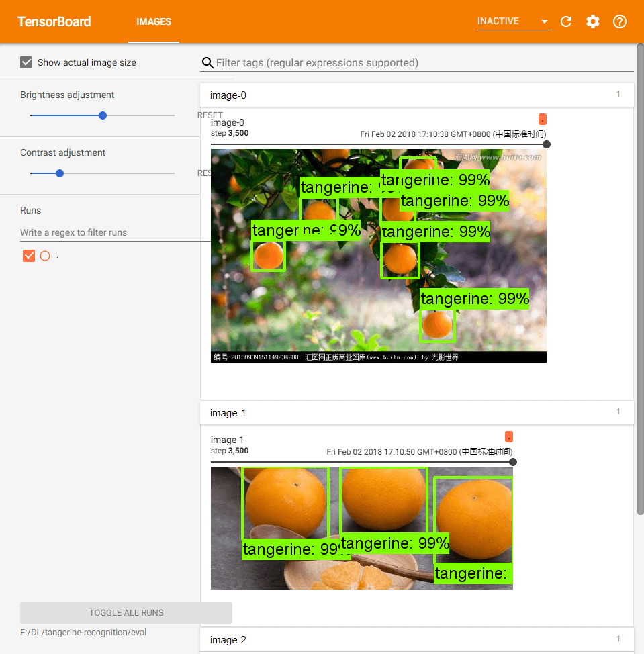Click the orange run badge on image-1 card
The image size is (644, 654).
(508, 436)
